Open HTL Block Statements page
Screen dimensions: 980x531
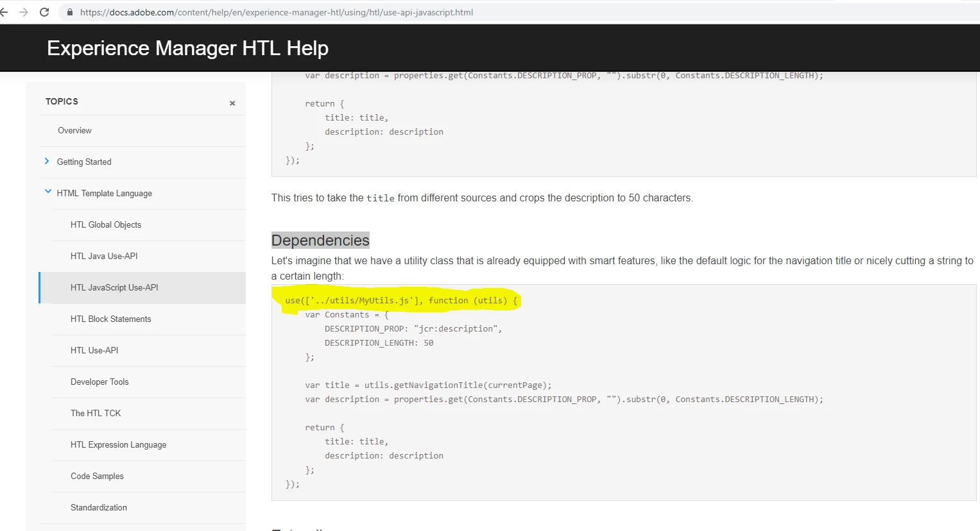(111, 319)
